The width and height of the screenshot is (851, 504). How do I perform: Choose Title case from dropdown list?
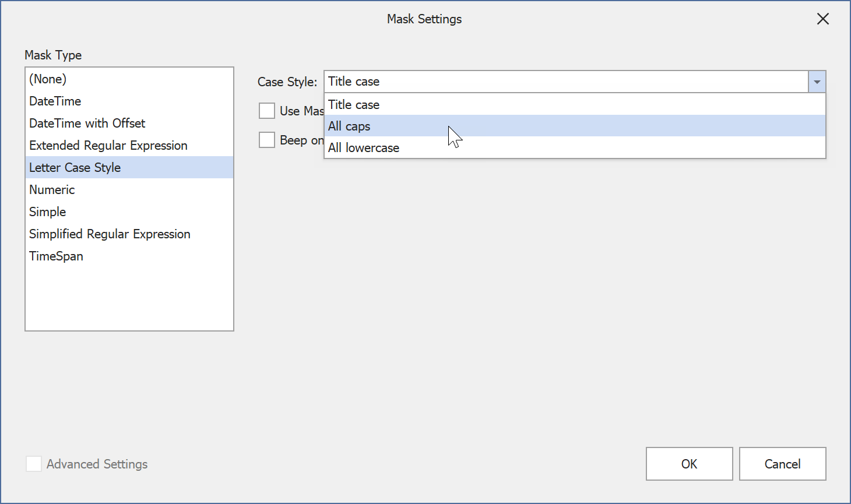354,105
